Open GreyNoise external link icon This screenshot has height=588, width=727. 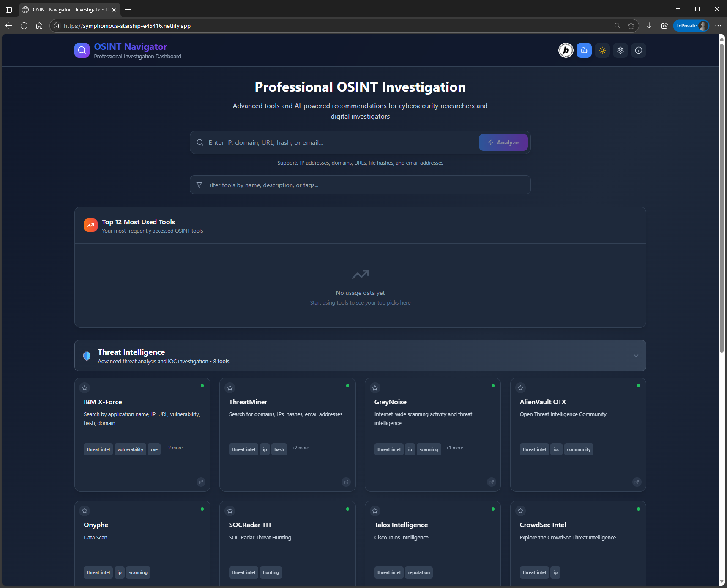(x=492, y=482)
